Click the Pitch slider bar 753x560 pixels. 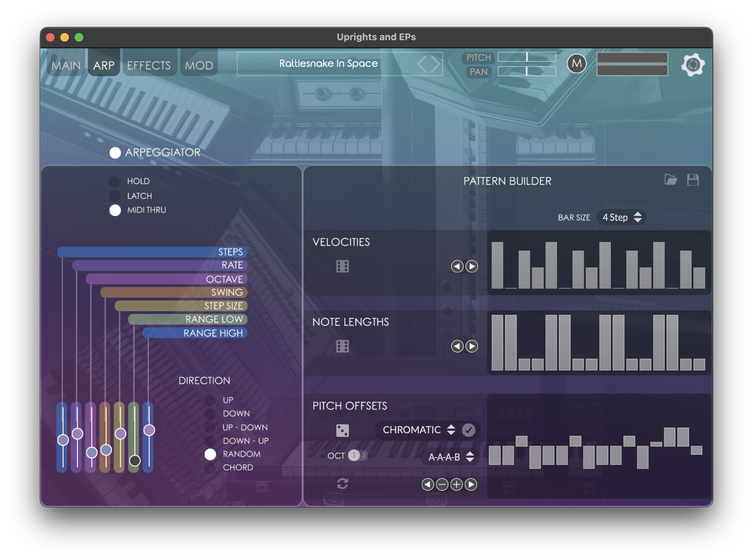527,57
